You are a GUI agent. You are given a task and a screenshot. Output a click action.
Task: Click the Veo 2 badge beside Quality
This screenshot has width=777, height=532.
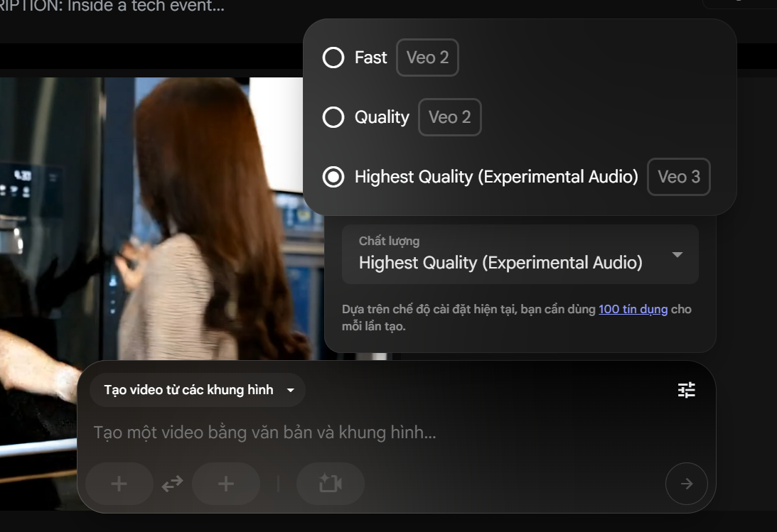[449, 117]
